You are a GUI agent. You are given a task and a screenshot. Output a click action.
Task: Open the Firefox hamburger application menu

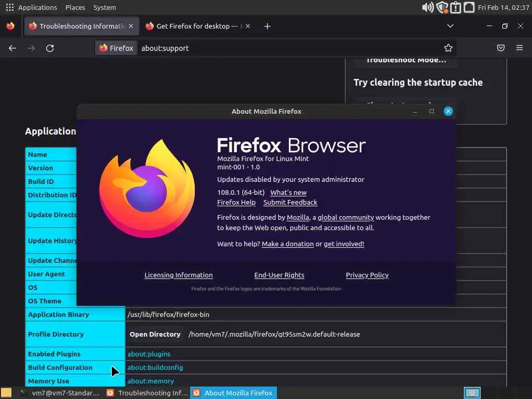(520, 48)
